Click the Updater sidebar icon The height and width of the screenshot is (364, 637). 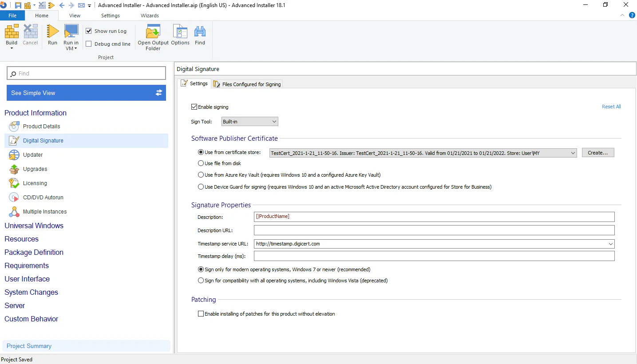click(x=14, y=154)
